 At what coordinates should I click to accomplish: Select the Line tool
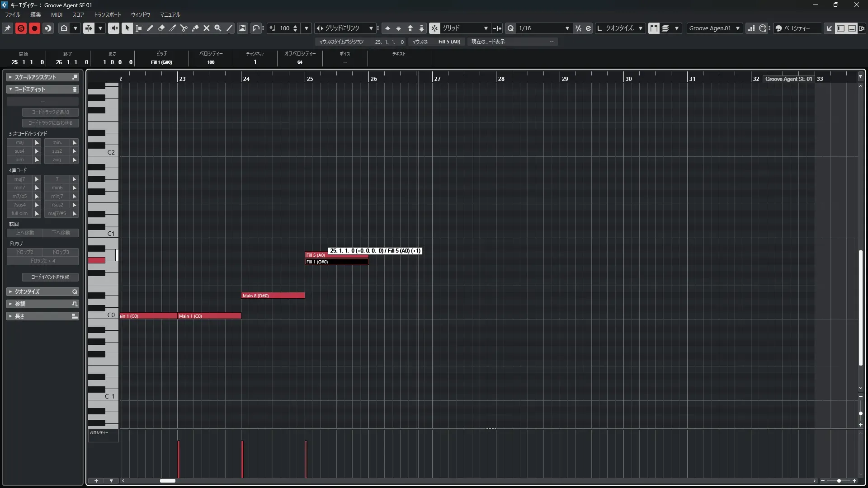tap(229, 28)
